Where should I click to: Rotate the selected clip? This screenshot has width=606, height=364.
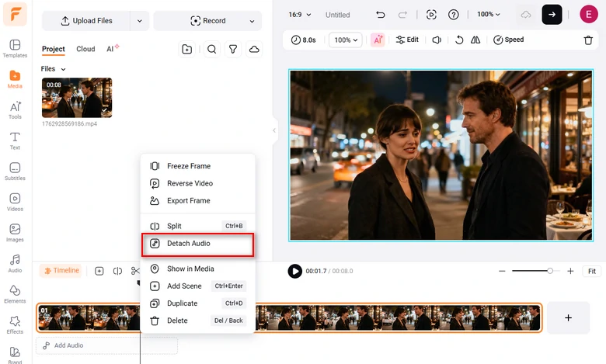pyautogui.click(x=458, y=40)
